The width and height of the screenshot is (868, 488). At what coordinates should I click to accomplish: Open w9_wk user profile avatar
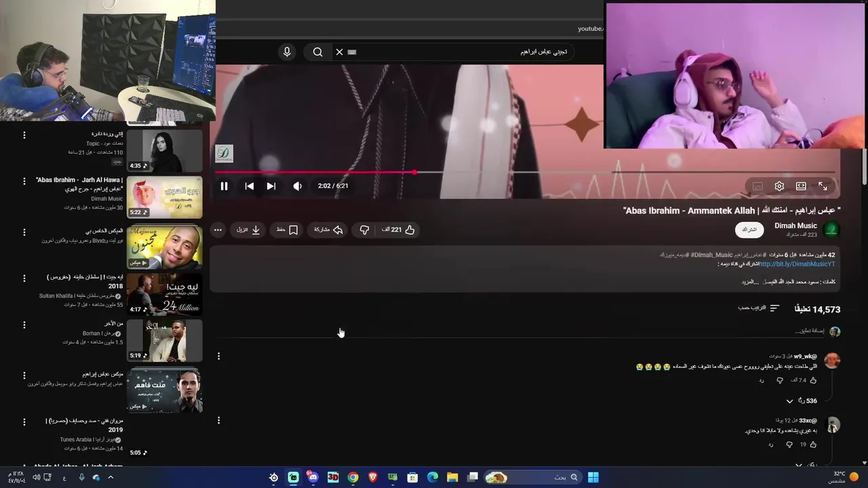(832, 360)
